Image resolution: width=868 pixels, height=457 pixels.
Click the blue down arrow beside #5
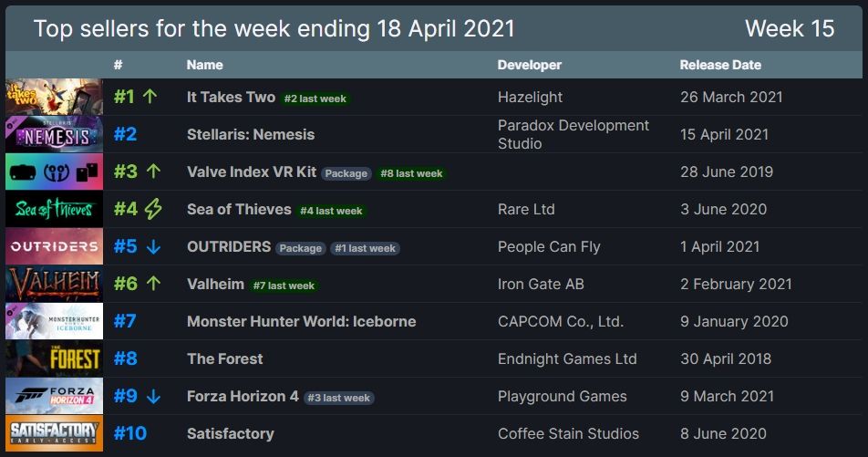pos(153,246)
